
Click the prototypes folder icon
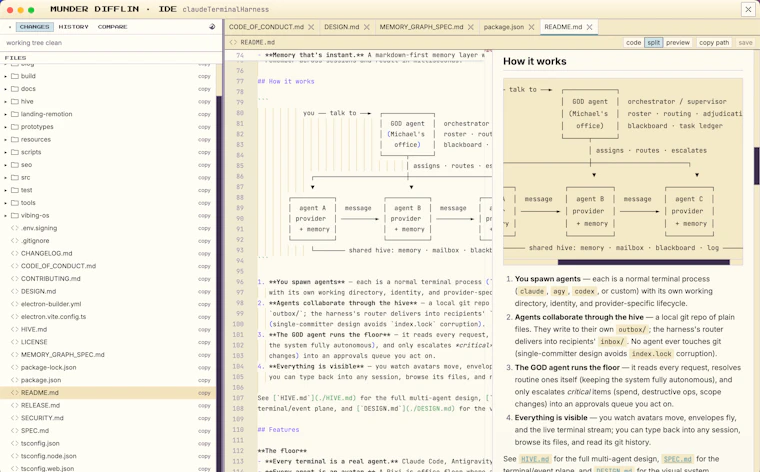pyautogui.click(x=15, y=126)
